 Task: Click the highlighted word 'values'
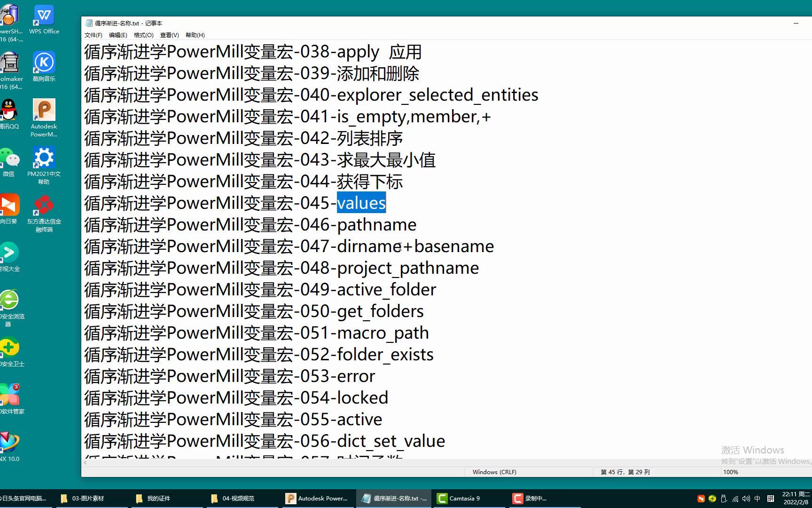[361, 203]
